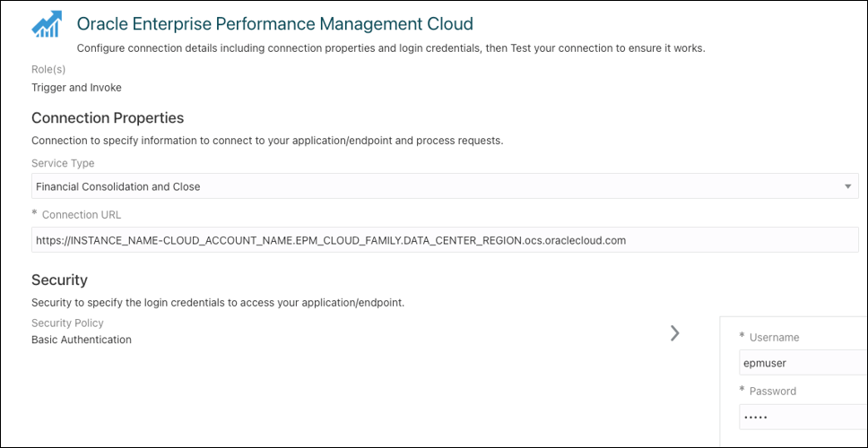Image resolution: width=868 pixels, height=448 pixels.
Task: Click the Connection URL label
Action: pyautogui.click(x=82, y=215)
